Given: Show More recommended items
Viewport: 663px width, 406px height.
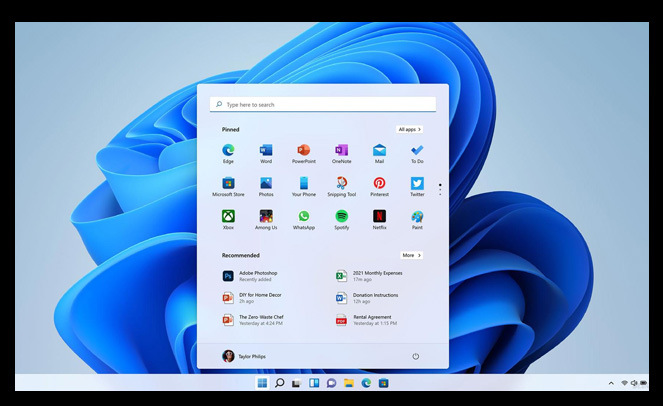Looking at the screenshot, I should tap(411, 255).
